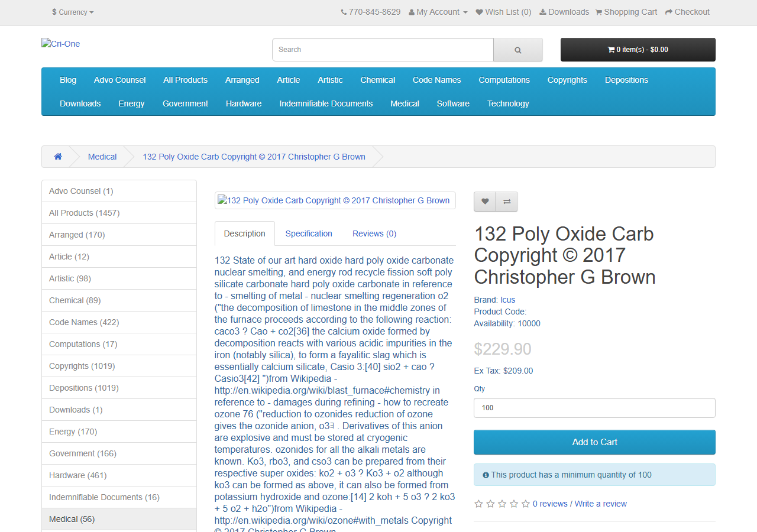
Task: Select the Description tab
Action: point(245,233)
